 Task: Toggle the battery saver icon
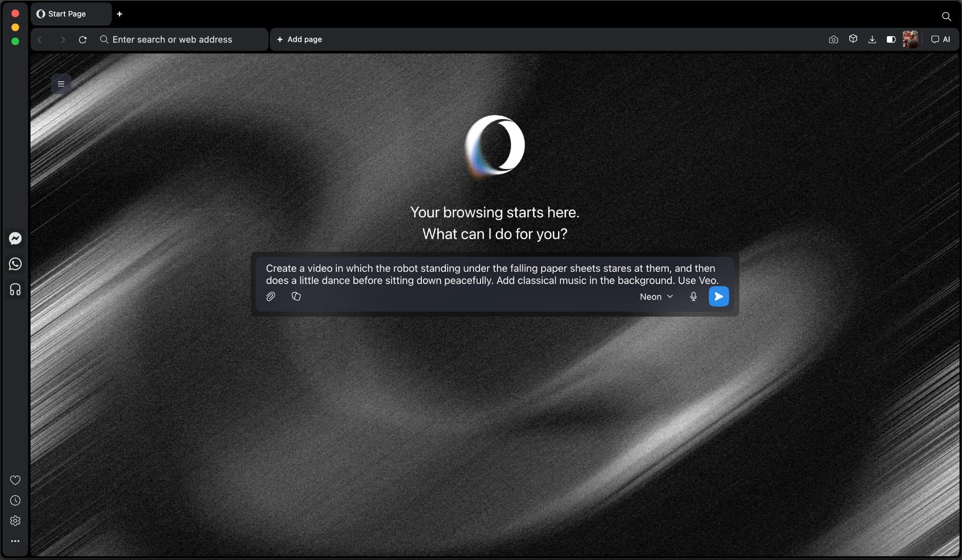[x=891, y=39]
